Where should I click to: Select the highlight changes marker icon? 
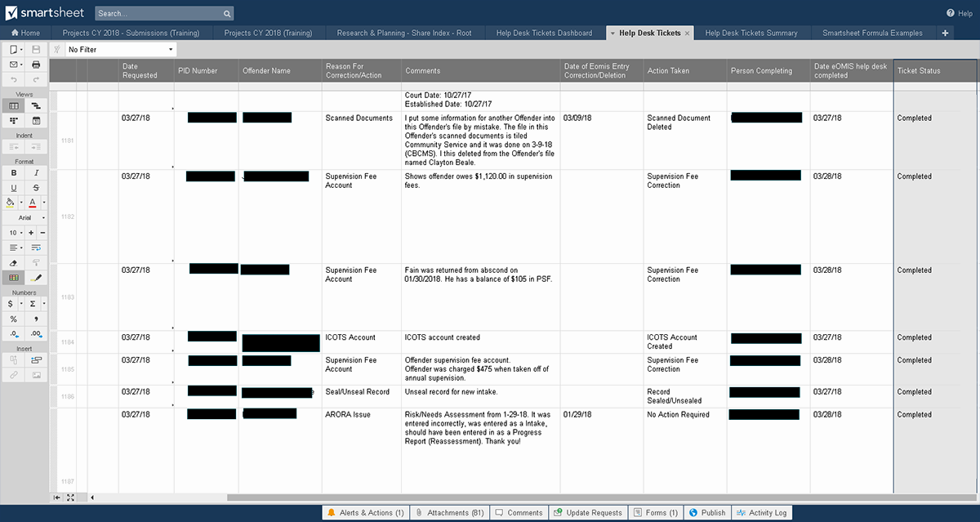point(36,278)
